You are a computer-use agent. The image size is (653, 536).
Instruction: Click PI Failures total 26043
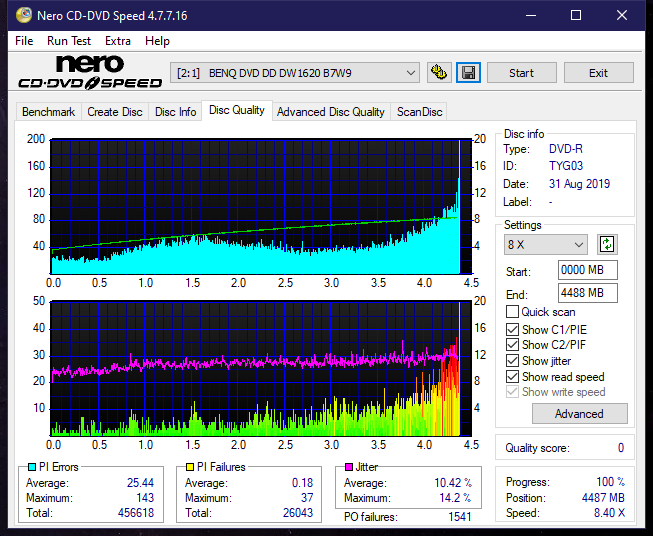tap(298, 513)
